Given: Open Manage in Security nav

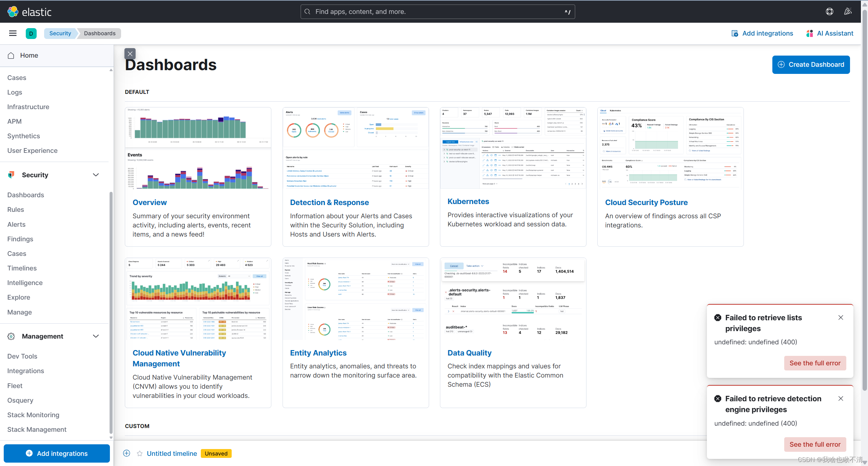Looking at the screenshot, I should (x=19, y=312).
